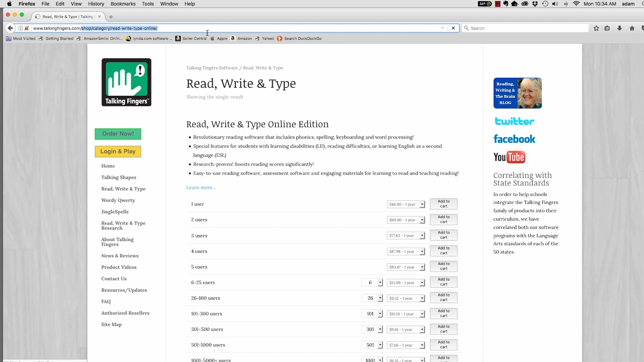Viewport: 644px width, 362px height.
Task: Open the Contact Us sidebar link
Action: pos(114,279)
